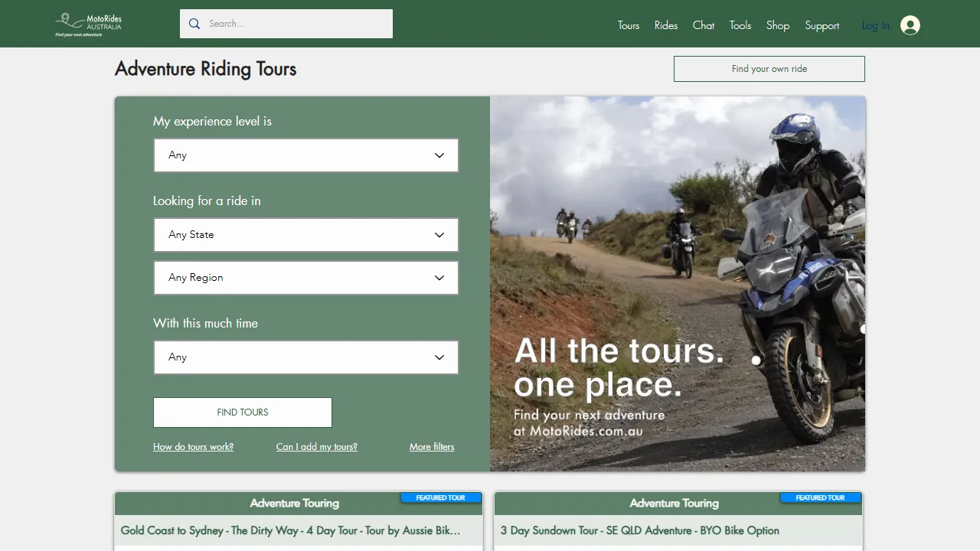Open the How do tours work link
980x551 pixels.
point(193,446)
